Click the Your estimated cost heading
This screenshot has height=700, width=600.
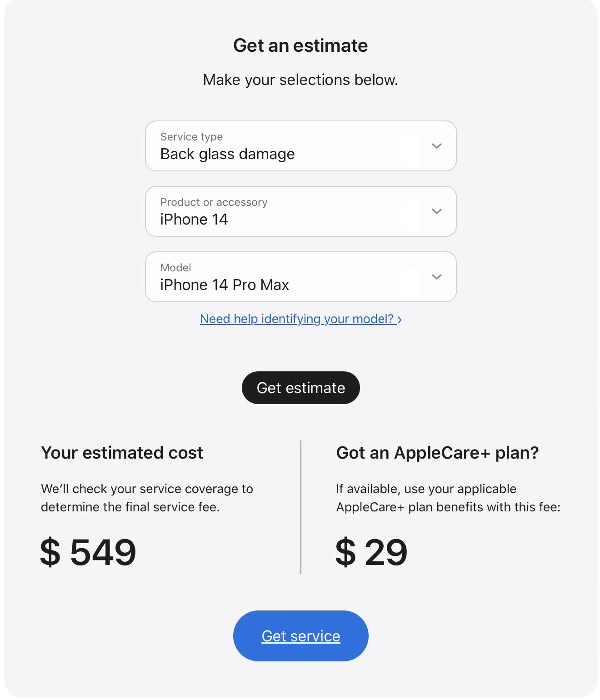pos(122,453)
